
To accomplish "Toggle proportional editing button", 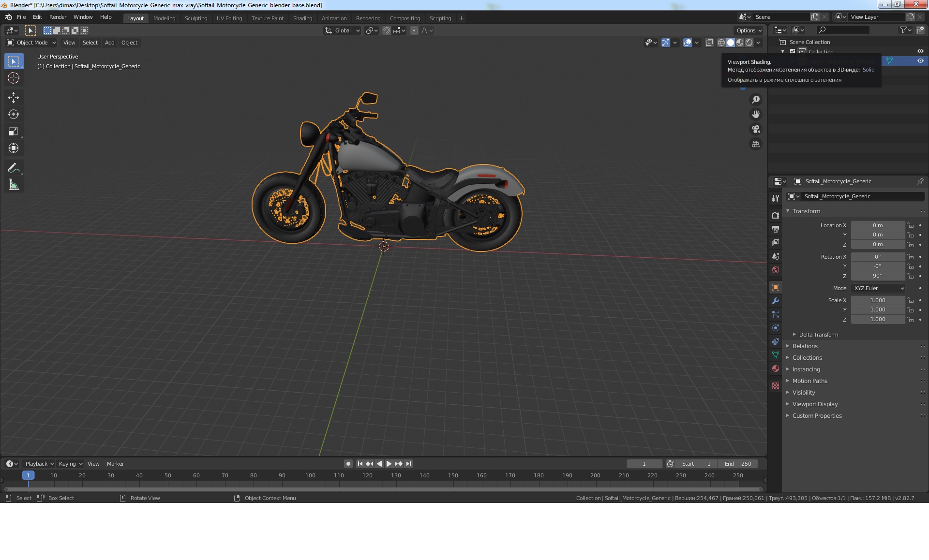I will point(414,30).
